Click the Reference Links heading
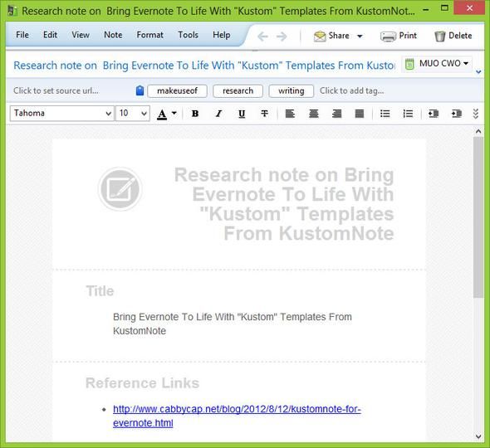 (143, 382)
